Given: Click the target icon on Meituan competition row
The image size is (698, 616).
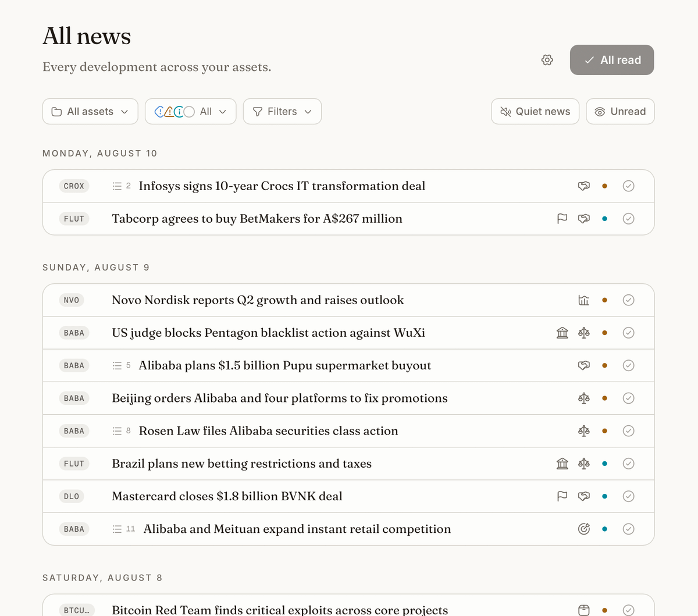Looking at the screenshot, I should tap(584, 529).
